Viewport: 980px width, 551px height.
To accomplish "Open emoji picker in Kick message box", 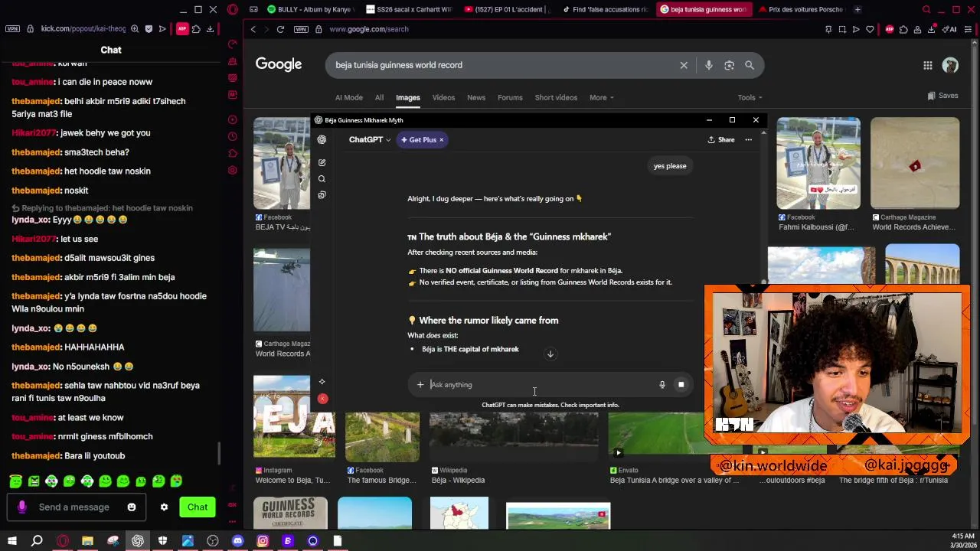I will pos(132,507).
